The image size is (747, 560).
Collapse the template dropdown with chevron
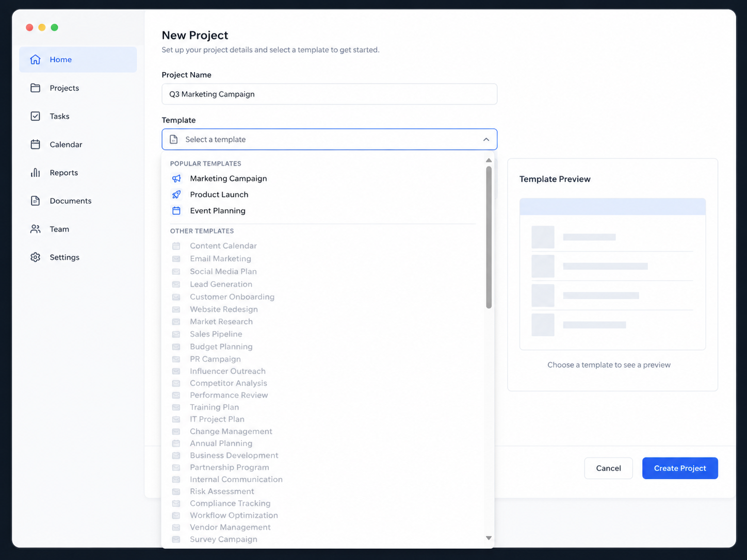[486, 139]
